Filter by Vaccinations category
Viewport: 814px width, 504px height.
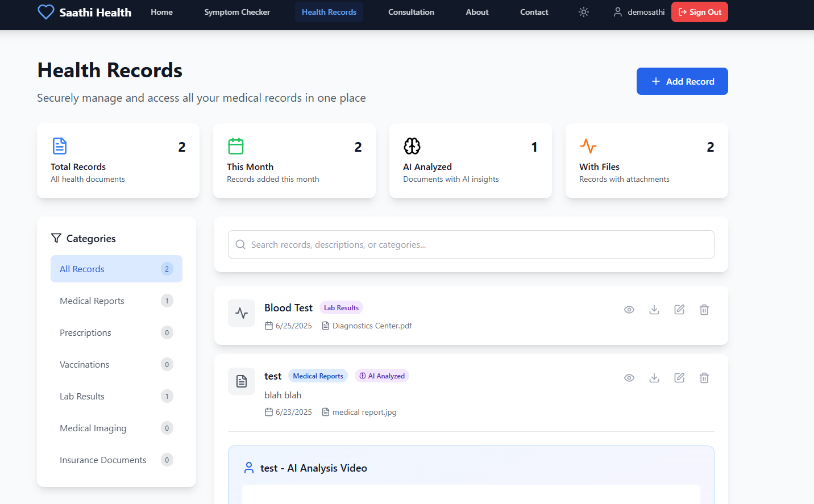[x=117, y=364]
